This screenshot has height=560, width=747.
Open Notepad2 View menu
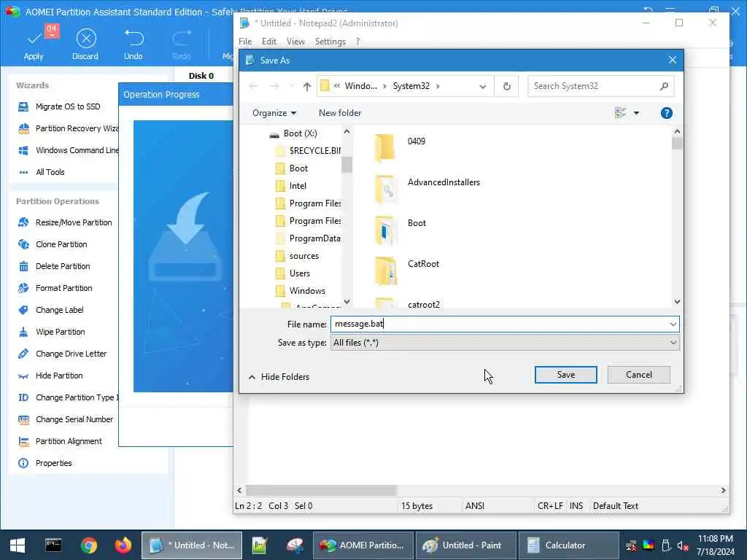tap(295, 42)
